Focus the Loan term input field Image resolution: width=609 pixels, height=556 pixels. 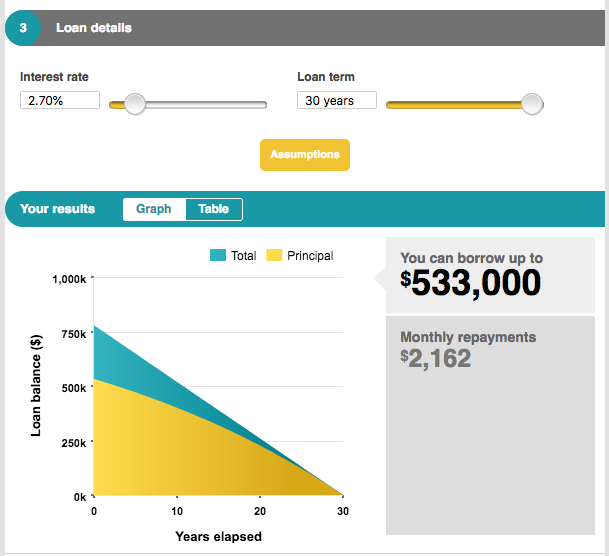point(336,100)
